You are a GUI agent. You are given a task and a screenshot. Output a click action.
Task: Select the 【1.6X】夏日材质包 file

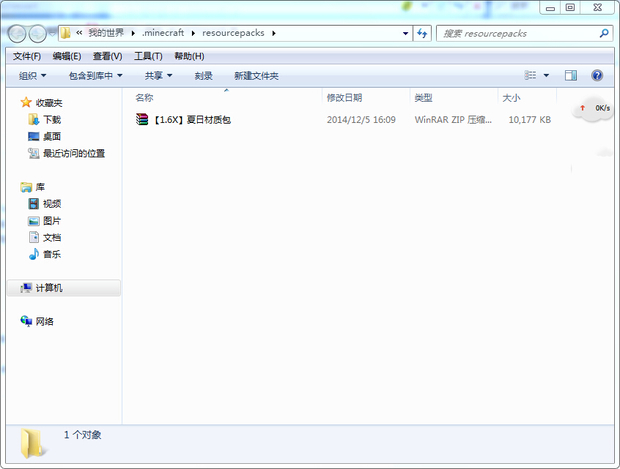click(x=192, y=119)
